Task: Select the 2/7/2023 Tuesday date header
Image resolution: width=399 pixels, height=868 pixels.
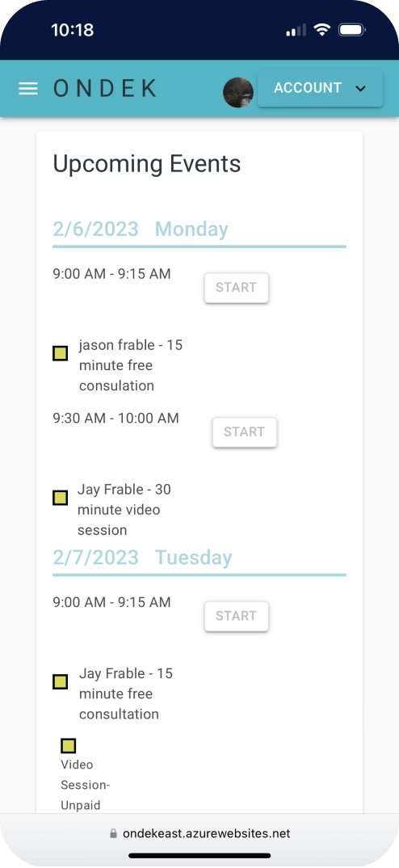Action: pos(142,558)
